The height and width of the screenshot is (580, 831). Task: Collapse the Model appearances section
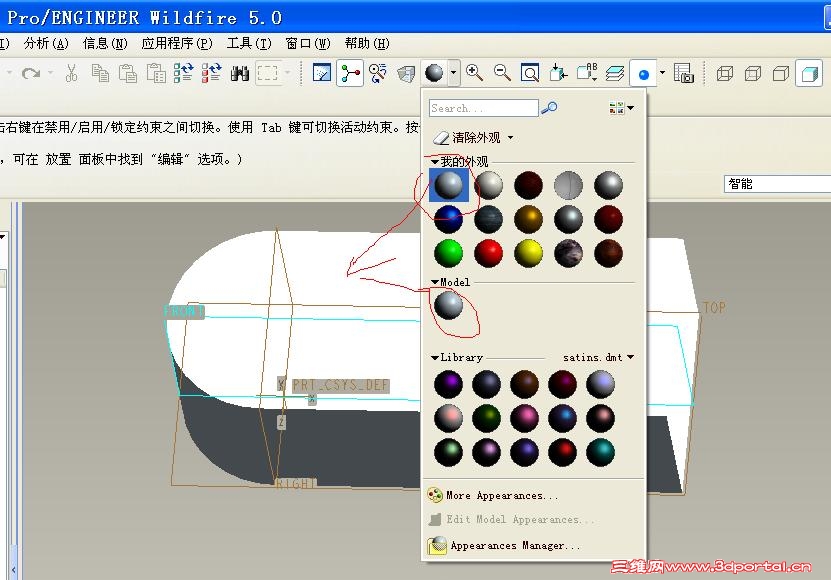pyautogui.click(x=435, y=282)
